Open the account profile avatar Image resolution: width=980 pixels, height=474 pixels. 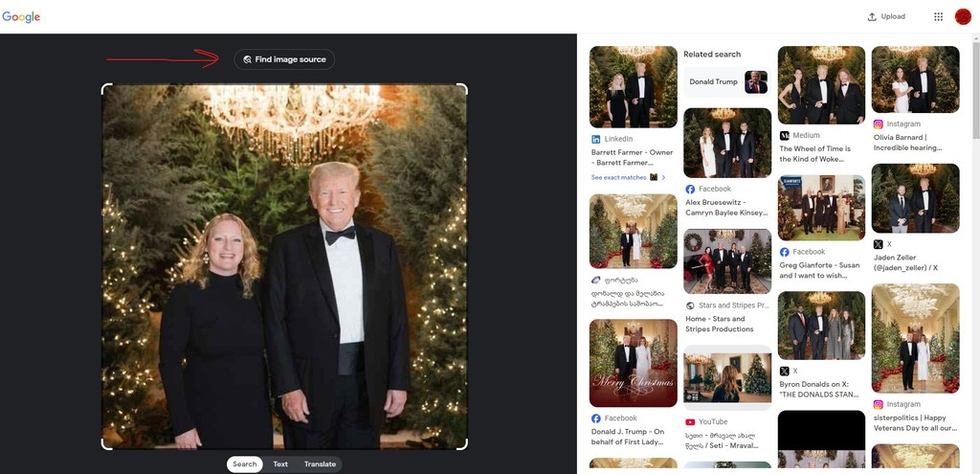(963, 16)
